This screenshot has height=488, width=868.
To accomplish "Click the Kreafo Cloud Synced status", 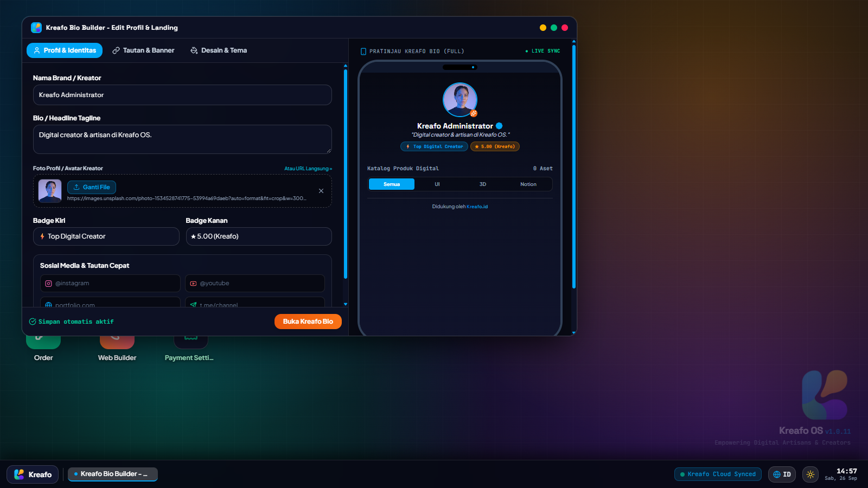I will coord(718,474).
